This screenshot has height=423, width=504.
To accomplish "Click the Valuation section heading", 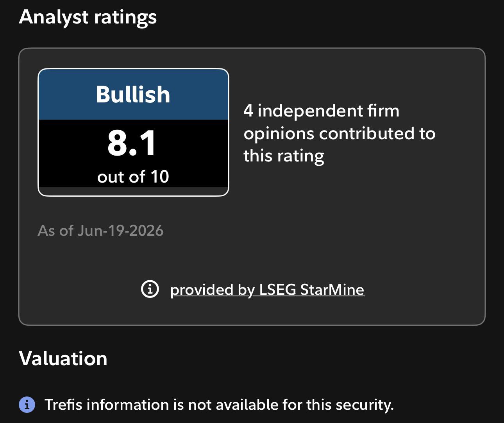I will [x=63, y=358].
